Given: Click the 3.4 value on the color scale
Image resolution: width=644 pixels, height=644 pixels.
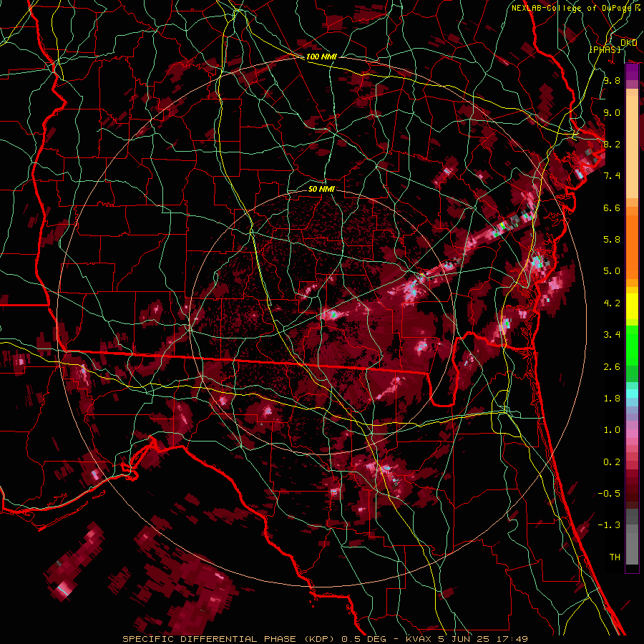Looking at the screenshot, I should 612,335.
